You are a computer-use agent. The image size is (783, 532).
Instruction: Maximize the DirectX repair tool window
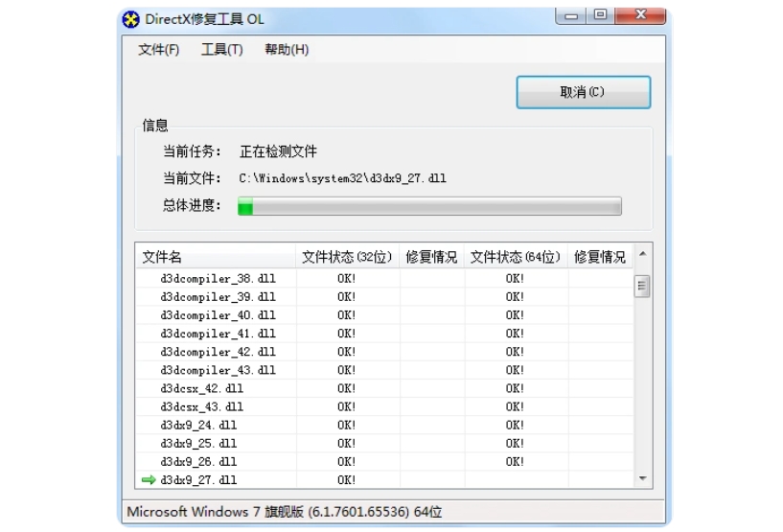coord(600,15)
